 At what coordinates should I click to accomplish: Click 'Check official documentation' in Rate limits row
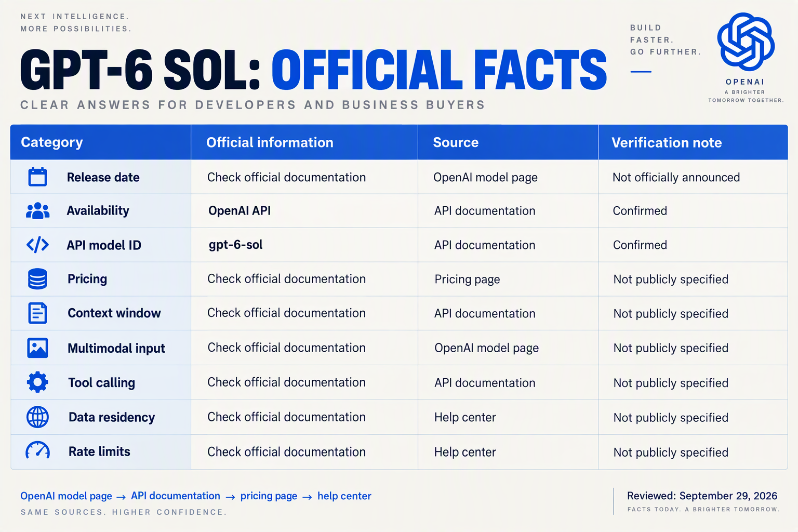point(286,452)
